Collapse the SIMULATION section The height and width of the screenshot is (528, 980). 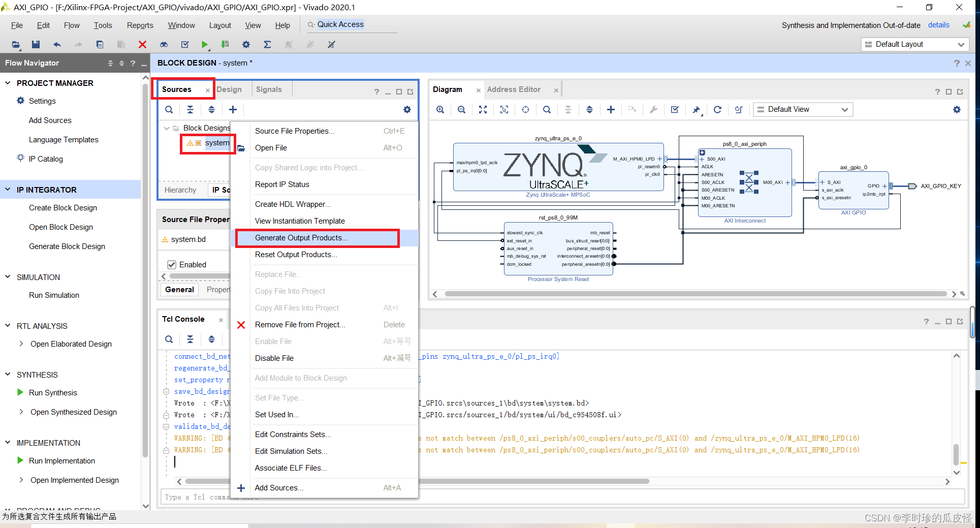pyautogui.click(x=8, y=277)
